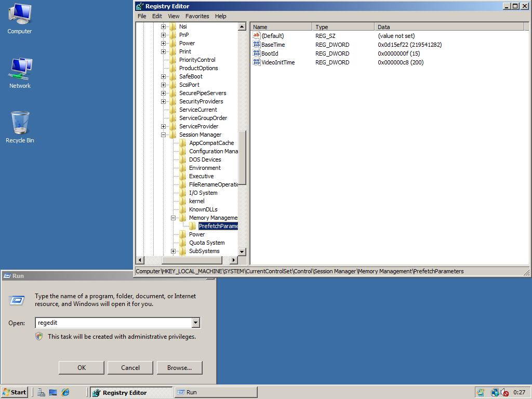
Task: Select the FileRenameOperations registry key
Action: click(214, 184)
